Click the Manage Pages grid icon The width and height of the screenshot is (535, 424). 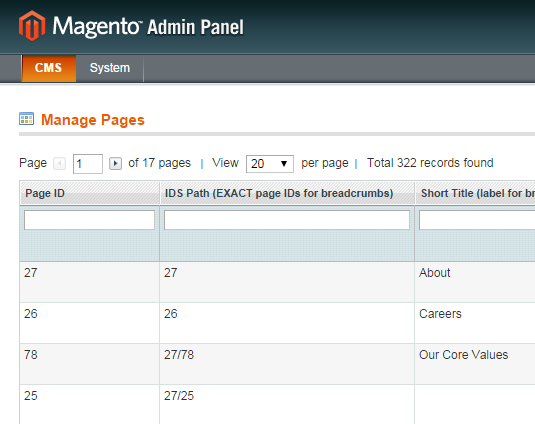[x=26, y=119]
